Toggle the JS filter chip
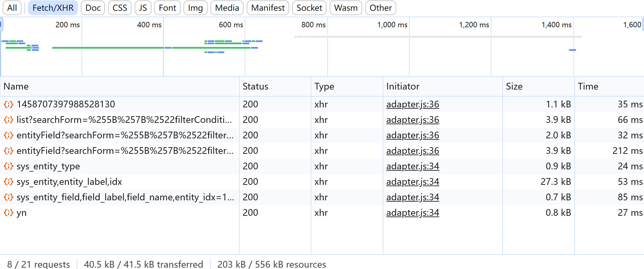The image size is (644, 269). point(143,8)
